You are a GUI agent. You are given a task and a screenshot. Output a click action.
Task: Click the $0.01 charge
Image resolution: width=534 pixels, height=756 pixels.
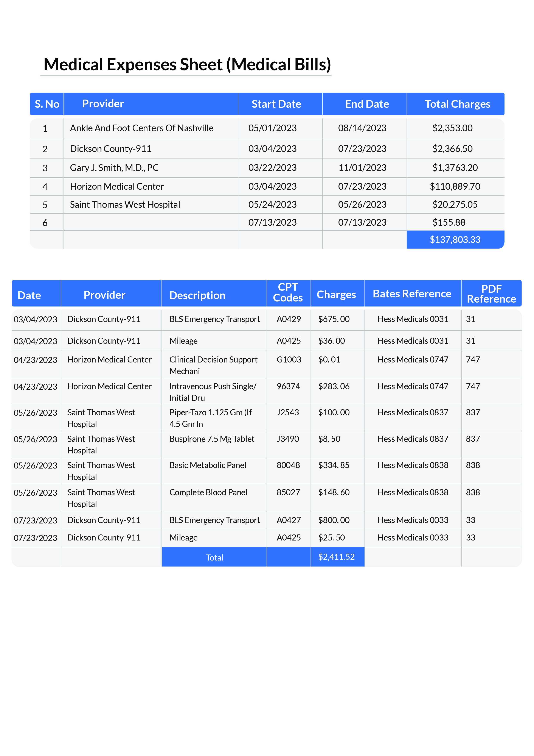tap(329, 359)
